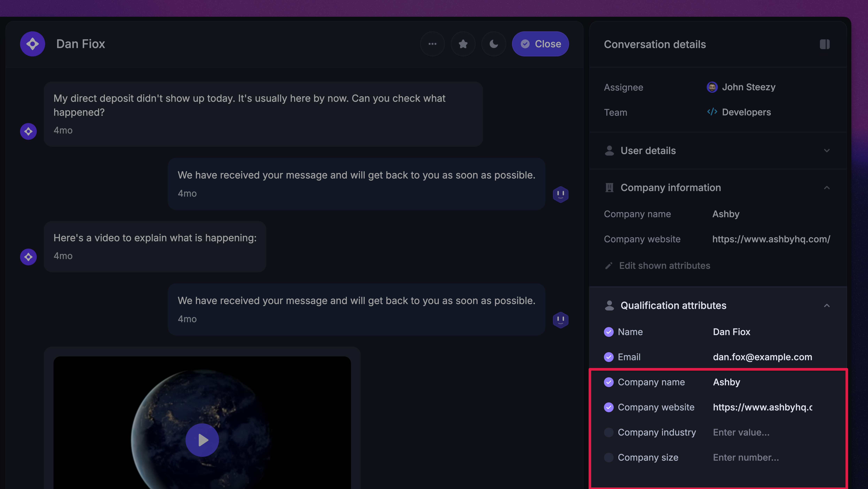This screenshot has width=868, height=489.
Task: Open the Company website ashbyhq link
Action: coord(771,239)
